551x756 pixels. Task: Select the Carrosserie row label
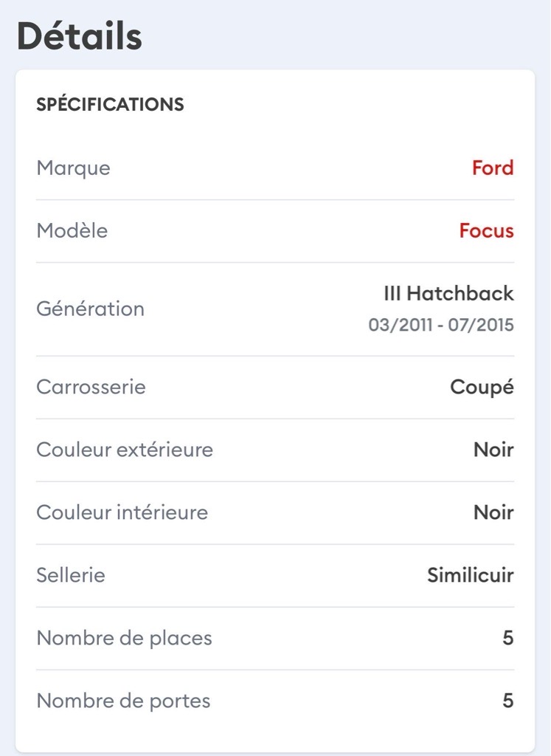point(91,387)
